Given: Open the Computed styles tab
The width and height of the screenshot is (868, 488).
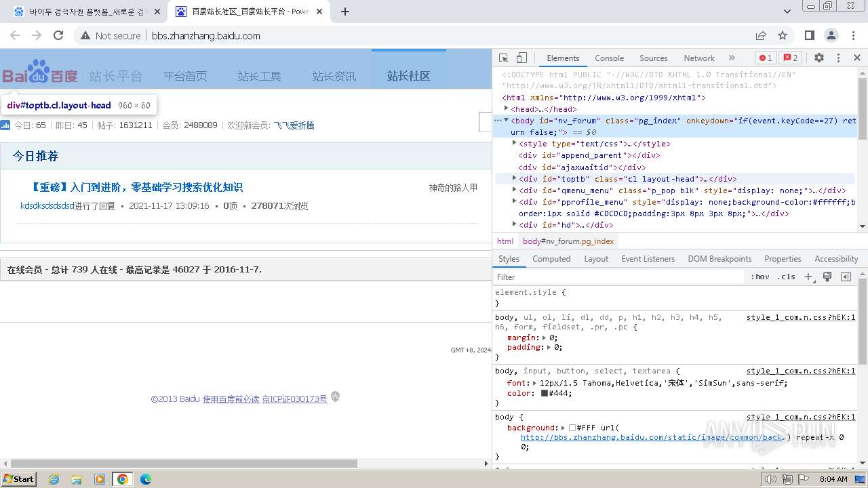Looking at the screenshot, I should [551, 259].
